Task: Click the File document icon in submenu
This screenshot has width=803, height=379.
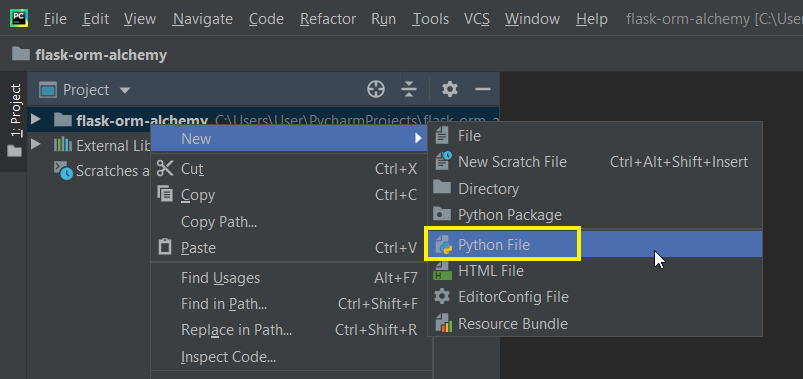Action: click(442, 136)
